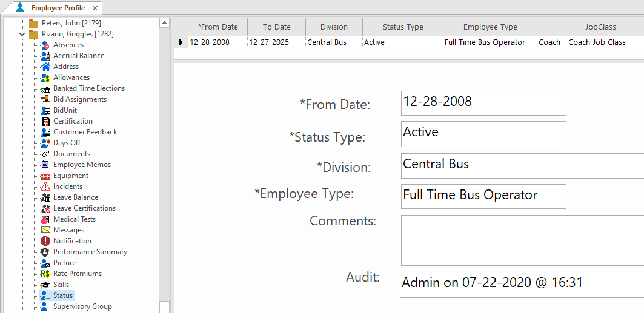Click the Medical Tests icon
Viewport: 644px width, 313px height.
tap(45, 219)
